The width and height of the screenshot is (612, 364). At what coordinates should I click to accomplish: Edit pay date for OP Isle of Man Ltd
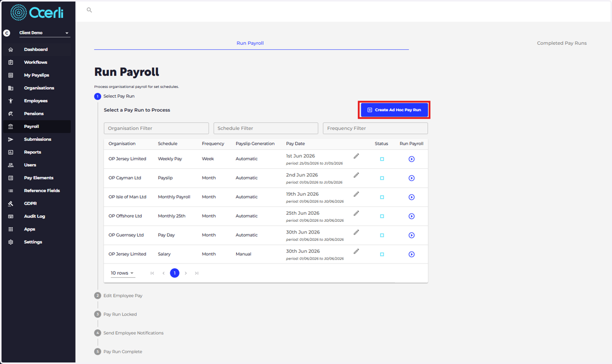pyautogui.click(x=356, y=194)
